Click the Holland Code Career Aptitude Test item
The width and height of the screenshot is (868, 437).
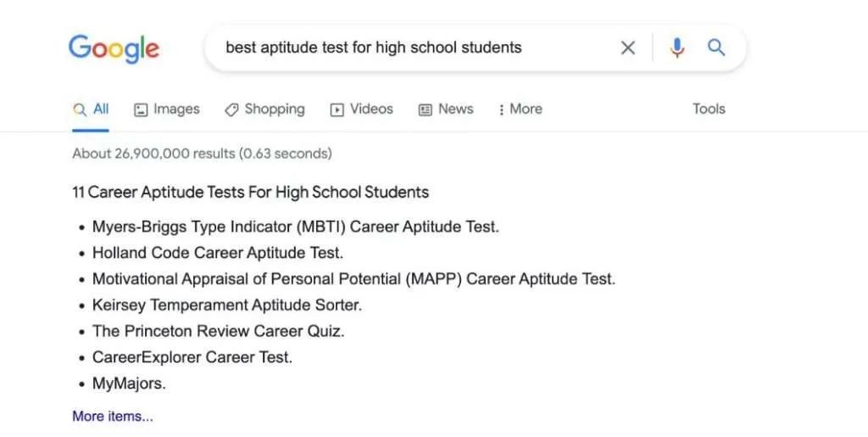[218, 253]
